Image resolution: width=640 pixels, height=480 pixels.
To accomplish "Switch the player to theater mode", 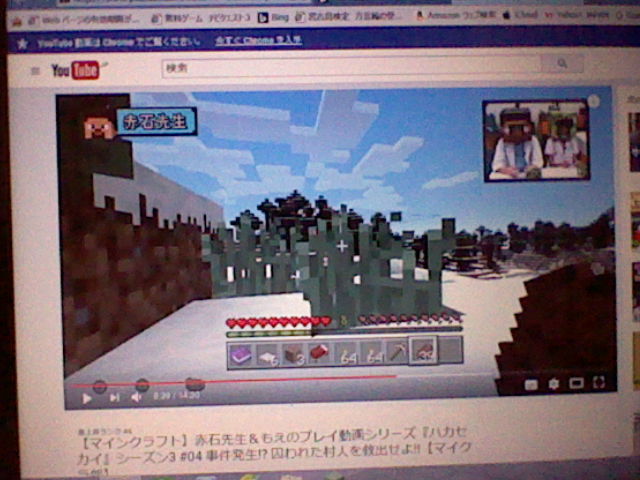I will tap(576, 383).
